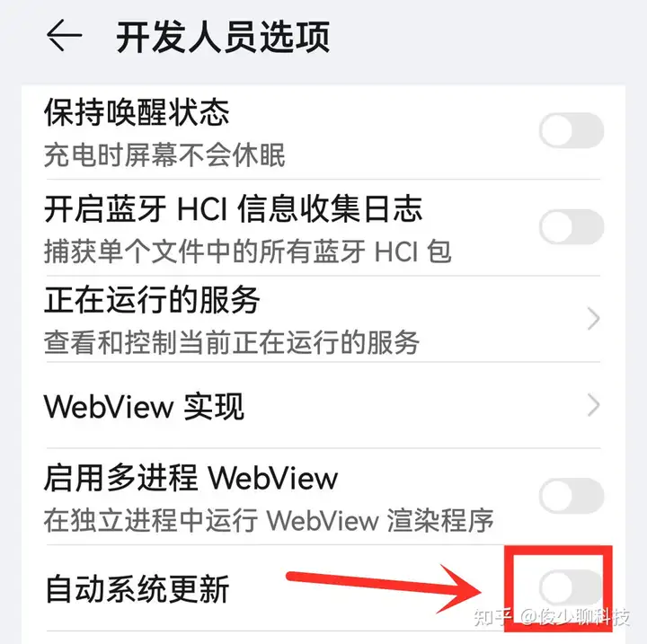Toggle the 自动系统更新 switch
The height and width of the screenshot is (644, 647).
pos(572,588)
